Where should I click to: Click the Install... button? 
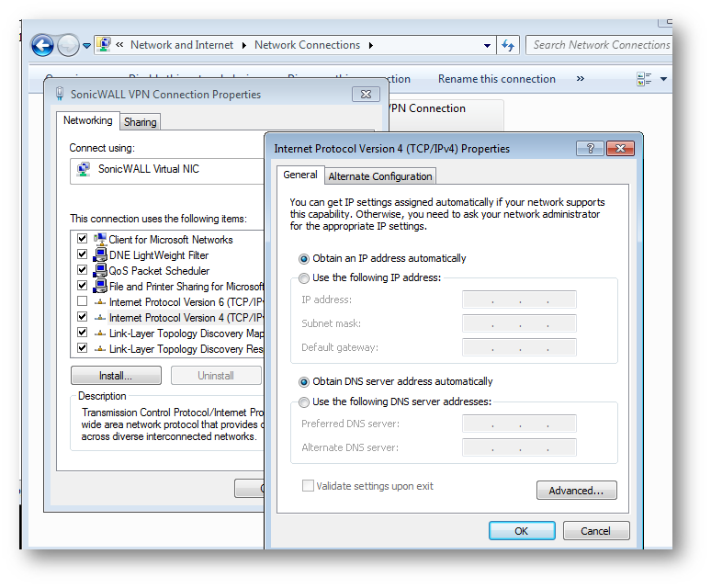[x=116, y=376]
